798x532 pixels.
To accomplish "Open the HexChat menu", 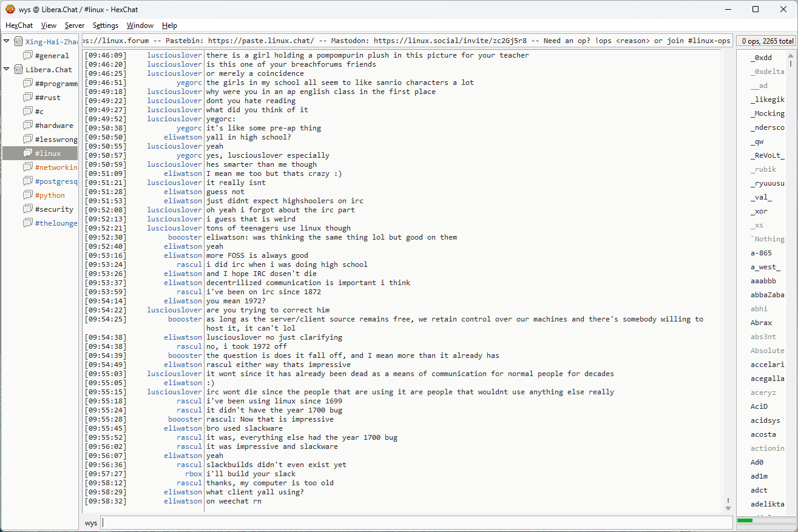I will 19,25.
